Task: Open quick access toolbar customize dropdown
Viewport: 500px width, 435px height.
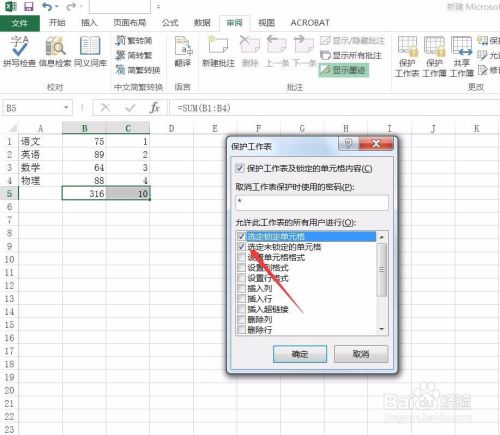Action: tap(158, 7)
